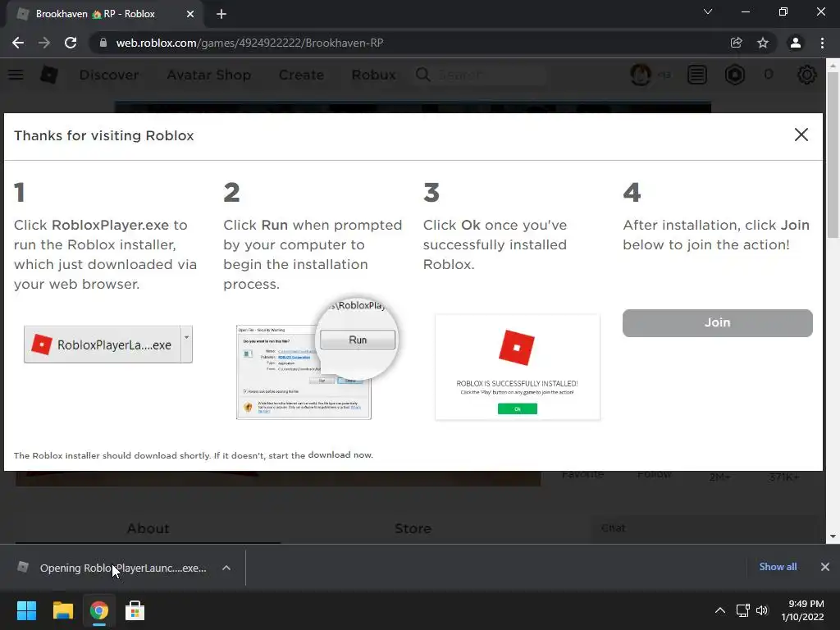Open the Windows Start menu

26,610
